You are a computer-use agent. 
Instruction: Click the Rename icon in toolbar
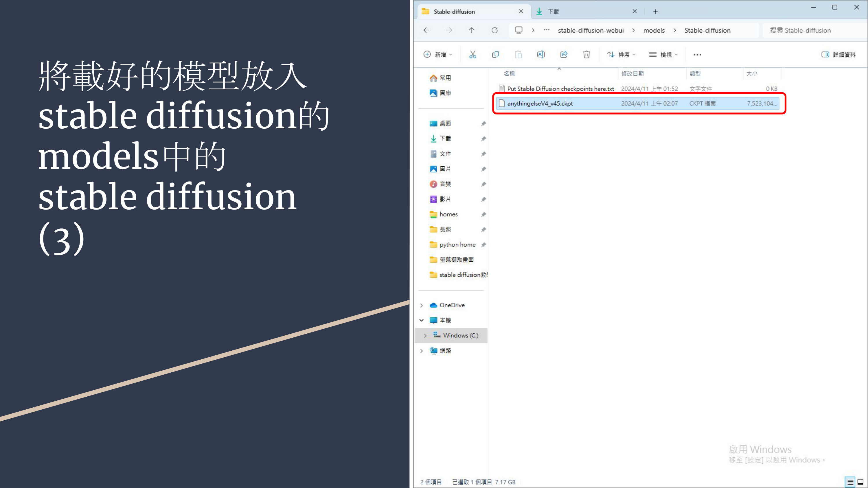[541, 55]
